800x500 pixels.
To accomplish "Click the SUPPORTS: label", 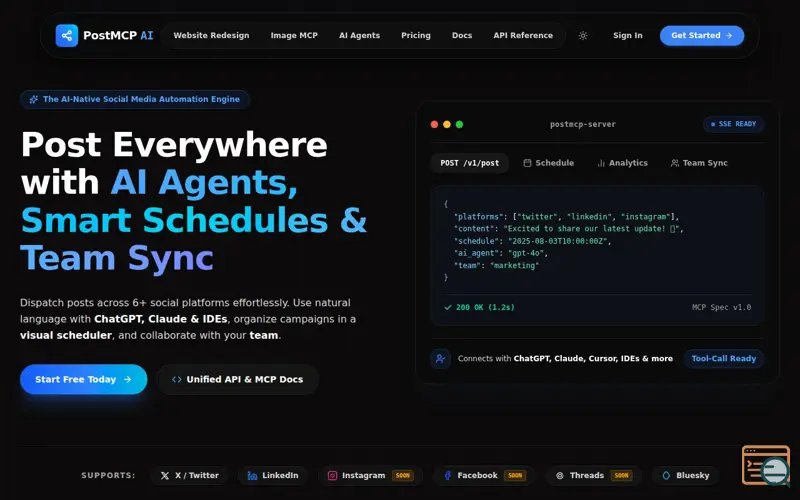I will point(108,476).
